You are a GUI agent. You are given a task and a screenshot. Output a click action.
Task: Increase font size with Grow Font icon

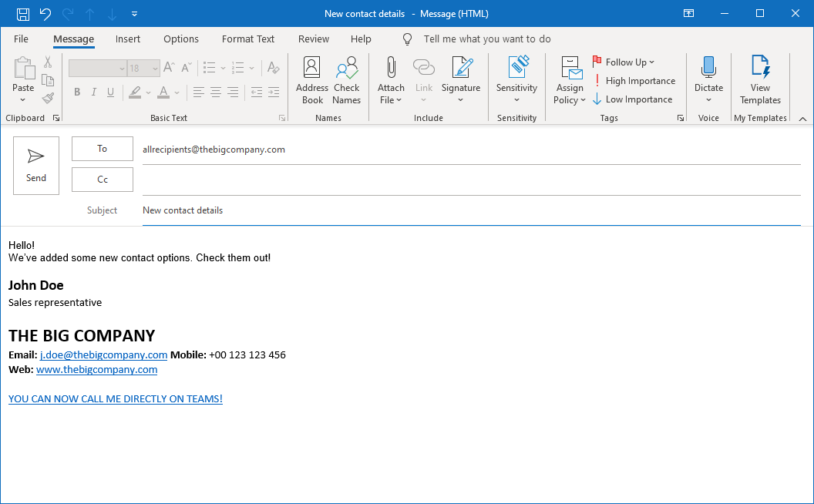pyautogui.click(x=169, y=68)
